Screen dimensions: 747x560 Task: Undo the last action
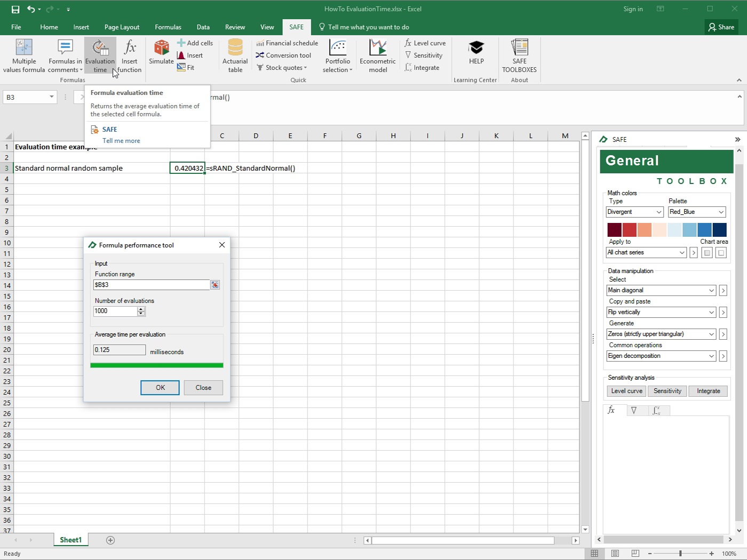pyautogui.click(x=31, y=9)
